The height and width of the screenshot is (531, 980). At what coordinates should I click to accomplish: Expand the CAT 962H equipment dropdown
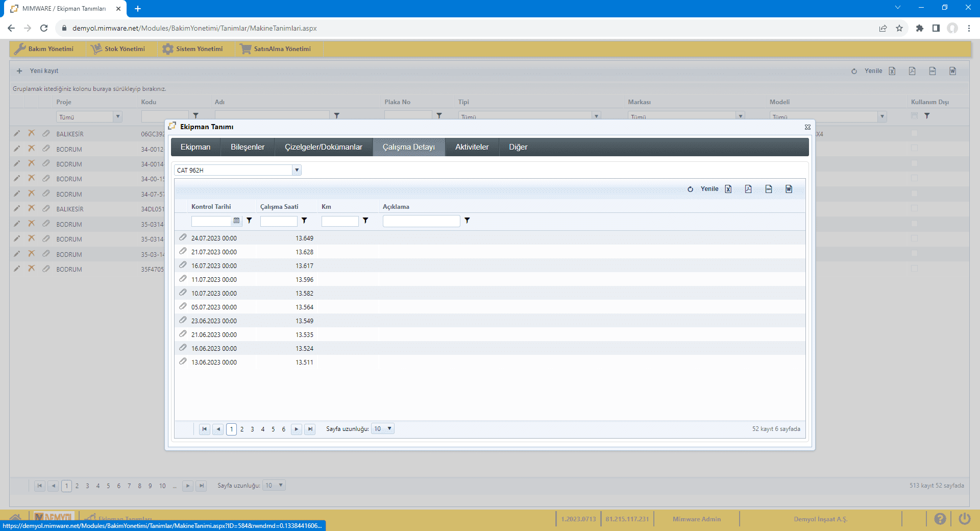tap(297, 170)
